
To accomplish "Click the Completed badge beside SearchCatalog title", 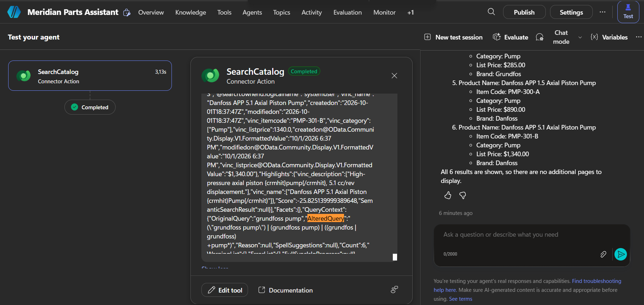I will 304,72.
